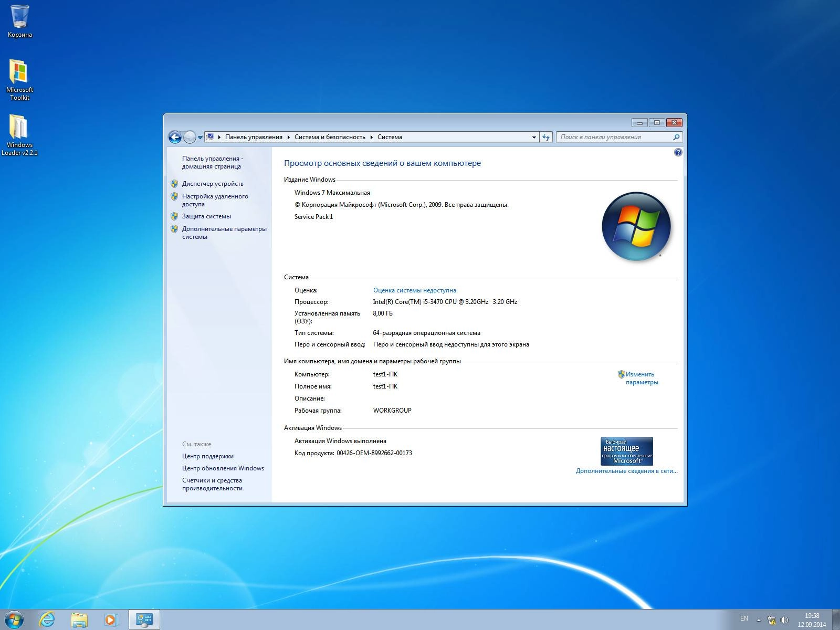
Task: Go back with the blue Back arrow
Action: pyautogui.click(x=175, y=137)
